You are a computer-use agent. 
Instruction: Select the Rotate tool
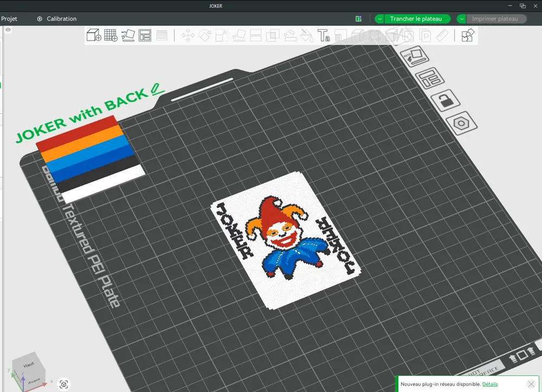[205, 35]
